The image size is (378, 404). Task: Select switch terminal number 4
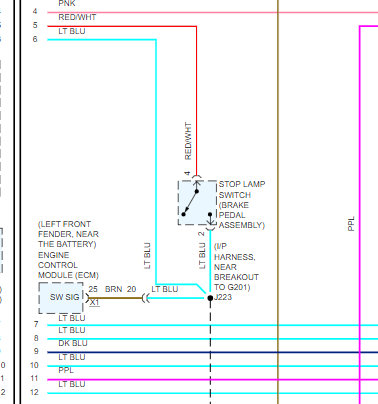[x=188, y=174]
